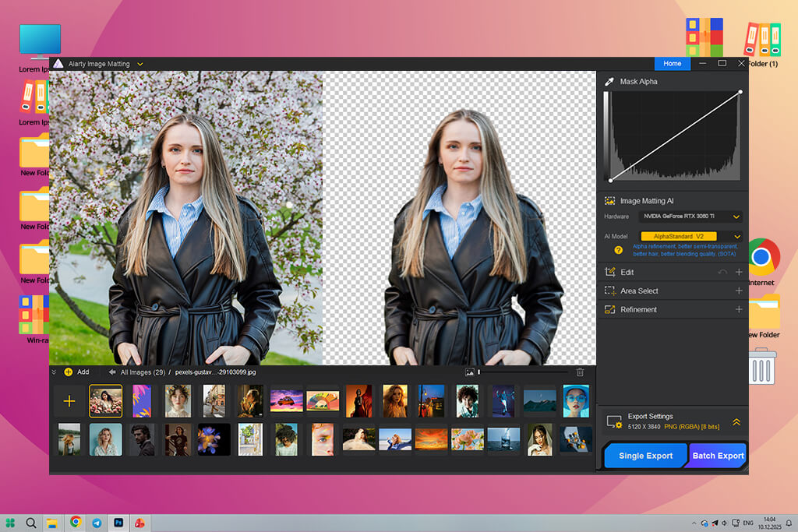Open the yellow AI Model help question mark

click(618, 250)
